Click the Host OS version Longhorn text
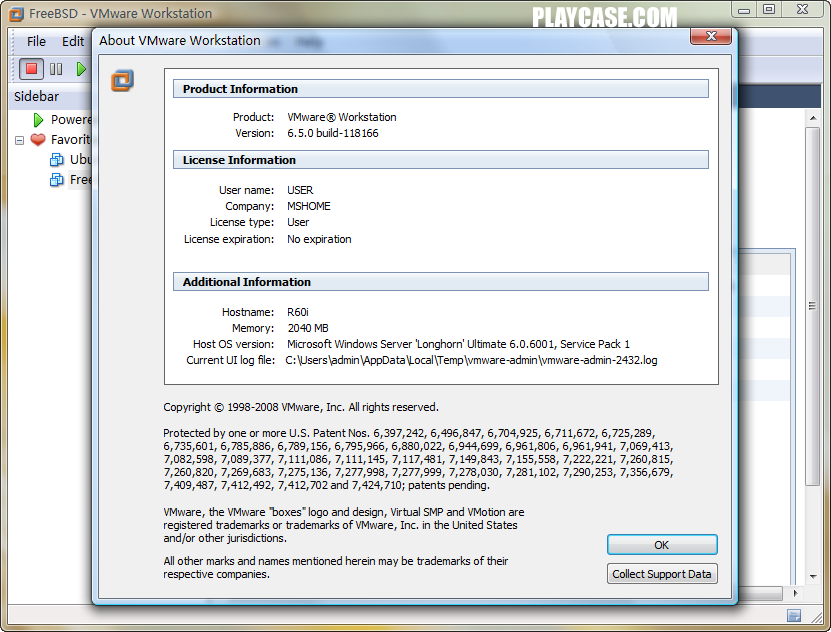 pos(458,344)
